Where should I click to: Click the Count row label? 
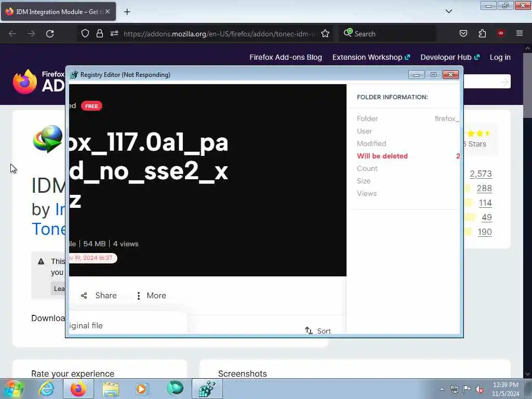(x=367, y=169)
